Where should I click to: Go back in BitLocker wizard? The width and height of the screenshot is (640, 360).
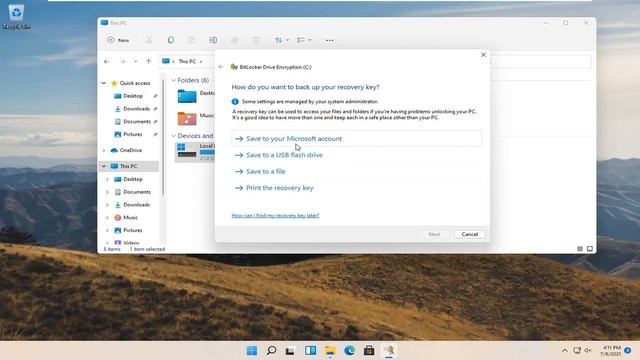[221, 67]
